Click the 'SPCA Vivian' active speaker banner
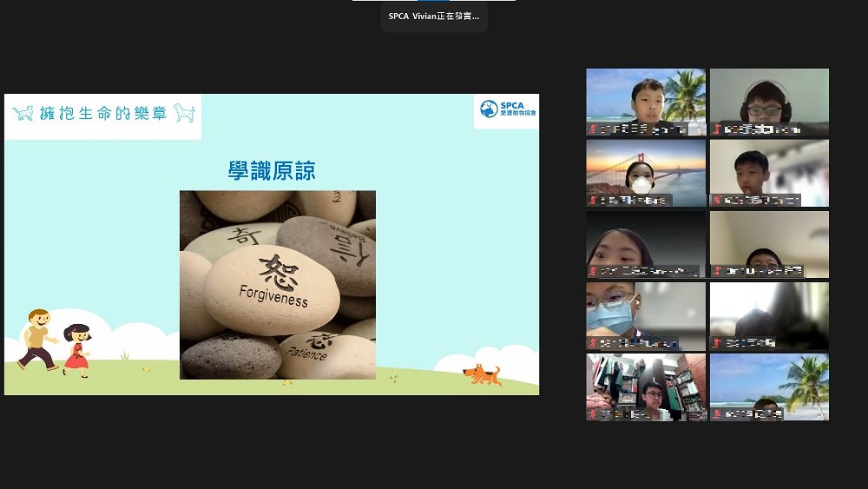 click(434, 17)
